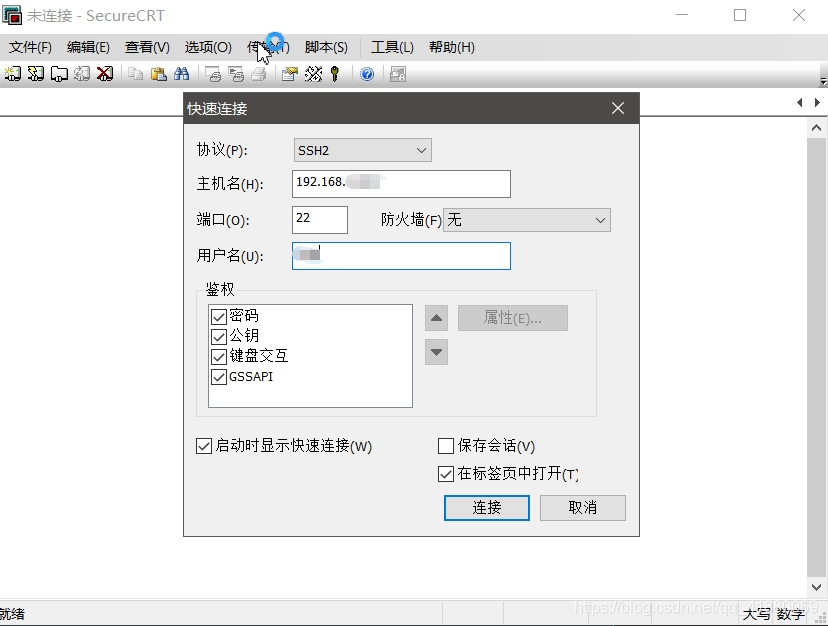The height and width of the screenshot is (626, 828).
Task: Click the Connect session toolbar icon
Action: click(13, 74)
